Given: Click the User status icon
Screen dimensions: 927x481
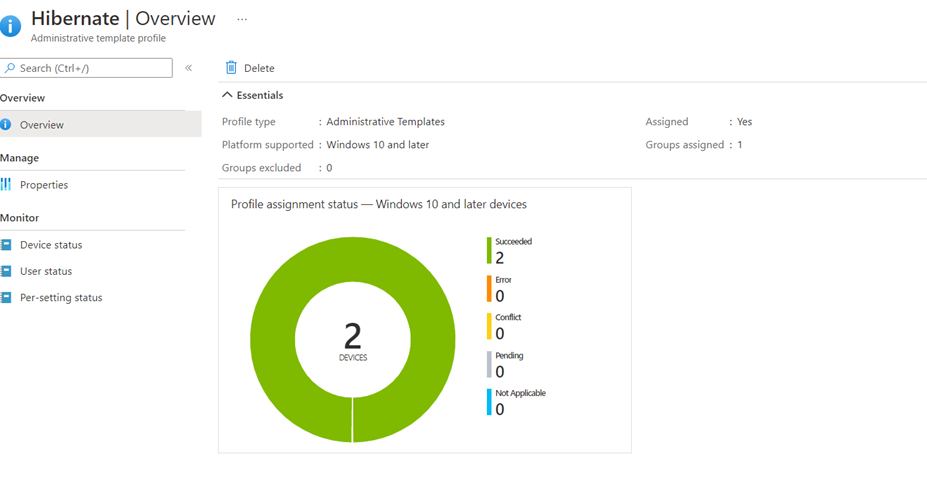Looking at the screenshot, I should [x=6, y=271].
